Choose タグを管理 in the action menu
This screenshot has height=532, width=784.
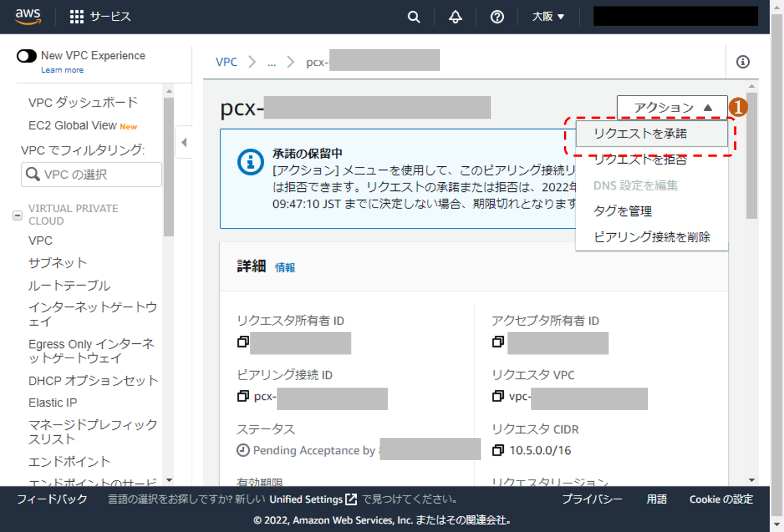tap(622, 211)
